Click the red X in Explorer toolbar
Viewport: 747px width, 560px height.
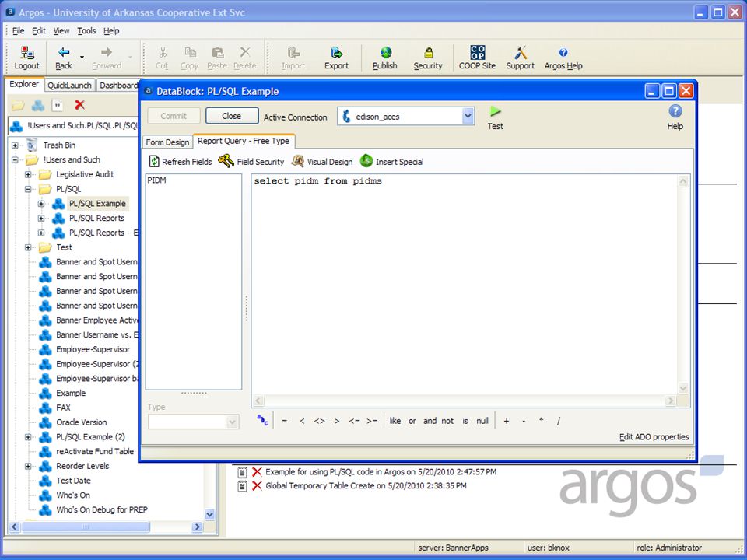coord(79,105)
